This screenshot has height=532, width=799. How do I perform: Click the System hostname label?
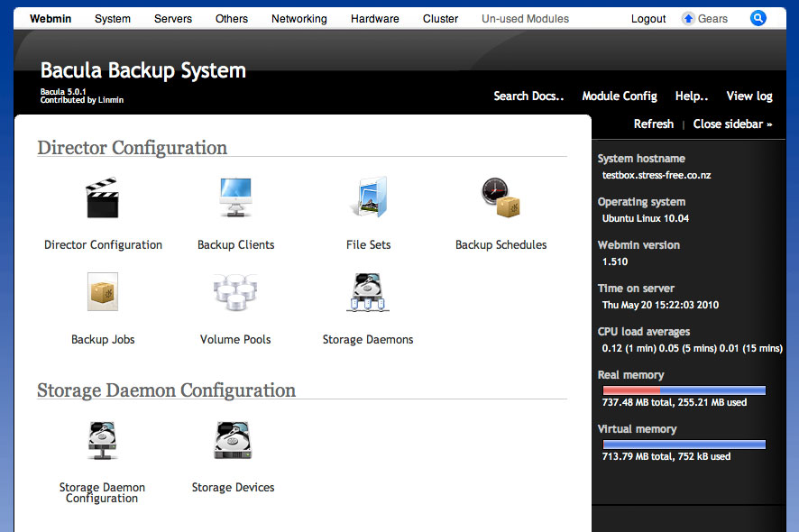pos(641,158)
